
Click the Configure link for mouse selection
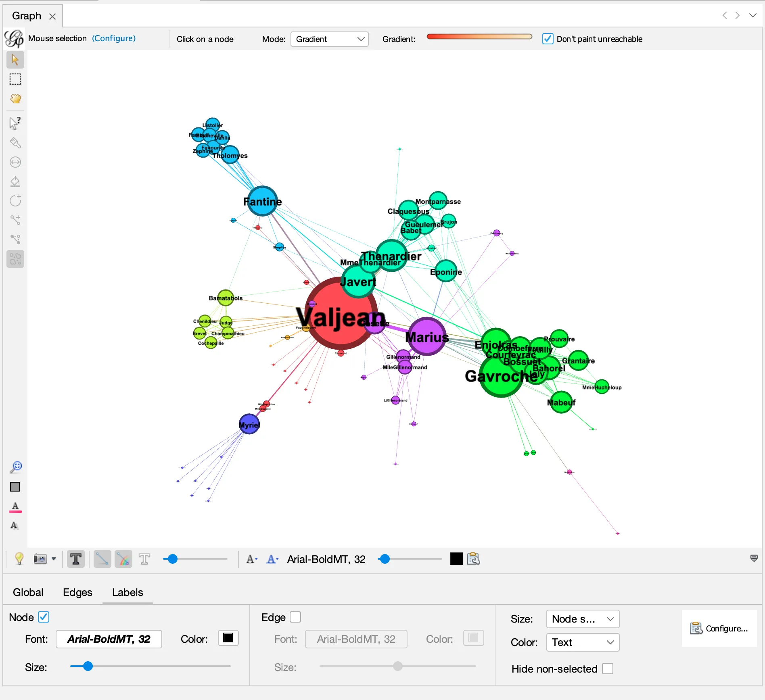tap(114, 38)
